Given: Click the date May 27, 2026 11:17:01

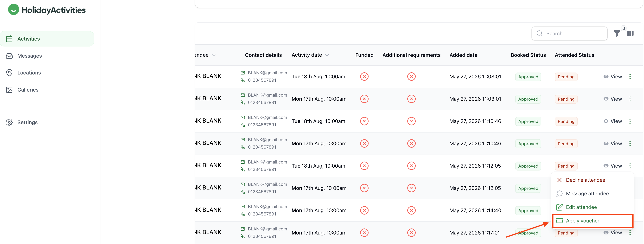Looking at the screenshot, I should (x=475, y=233).
